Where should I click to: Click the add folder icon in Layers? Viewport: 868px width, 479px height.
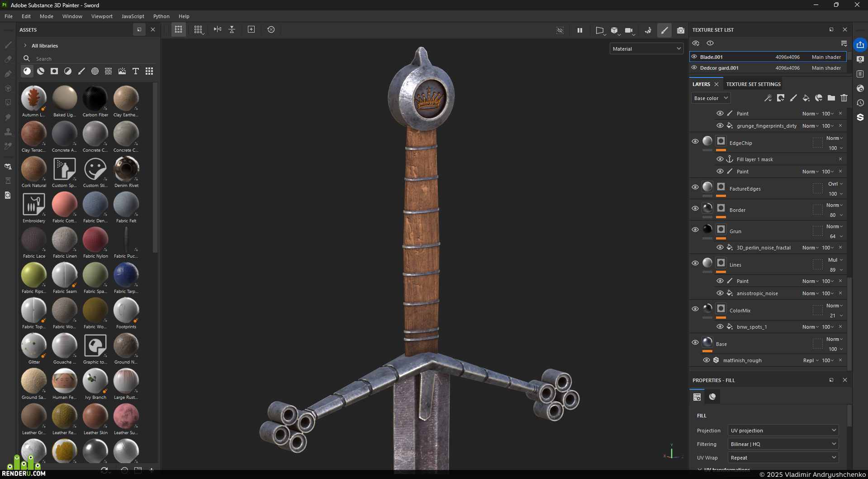(x=831, y=98)
